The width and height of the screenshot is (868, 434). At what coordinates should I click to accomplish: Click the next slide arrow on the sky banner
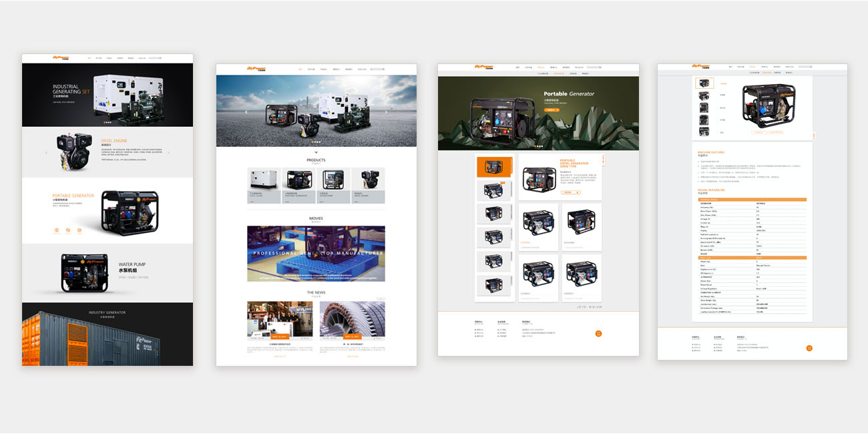tap(387, 112)
